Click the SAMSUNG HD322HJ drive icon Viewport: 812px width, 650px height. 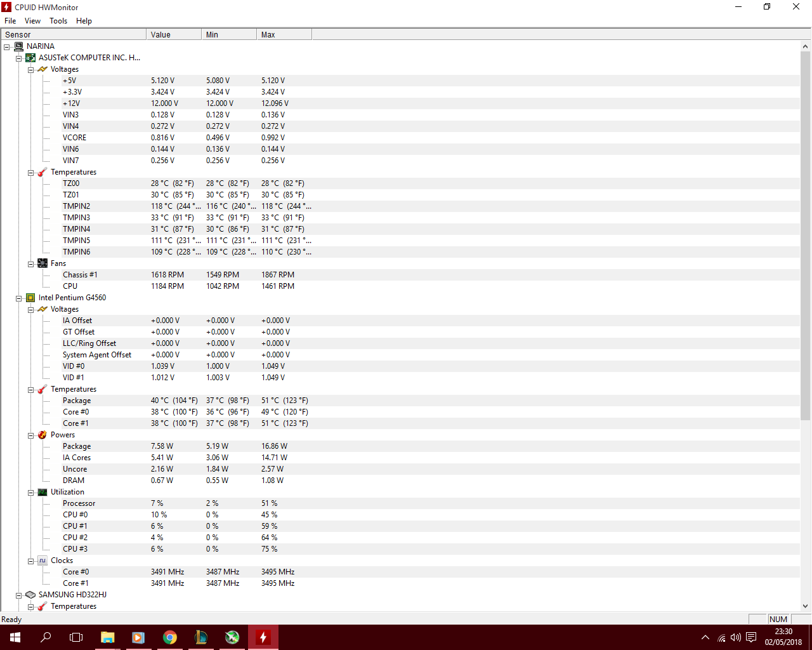click(x=30, y=595)
